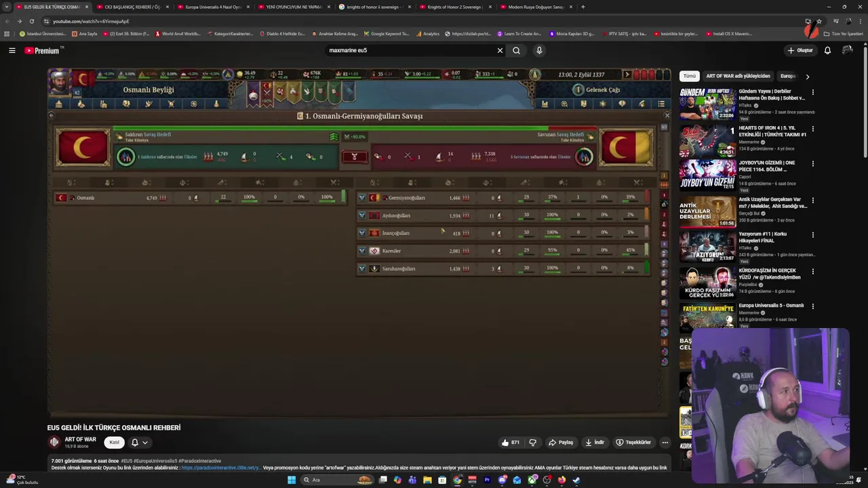Click the Osmanlı Beyliği country name banner

click(149, 89)
